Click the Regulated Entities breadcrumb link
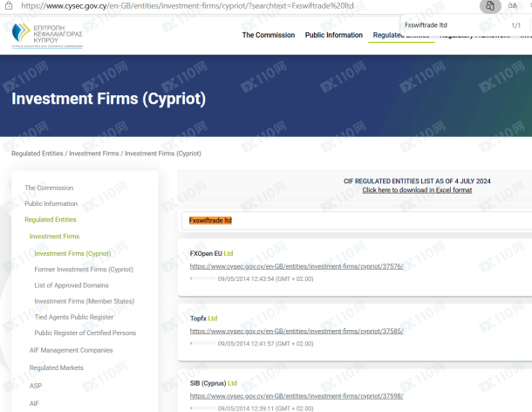Viewport: 532px width, 412px height. (x=38, y=154)
